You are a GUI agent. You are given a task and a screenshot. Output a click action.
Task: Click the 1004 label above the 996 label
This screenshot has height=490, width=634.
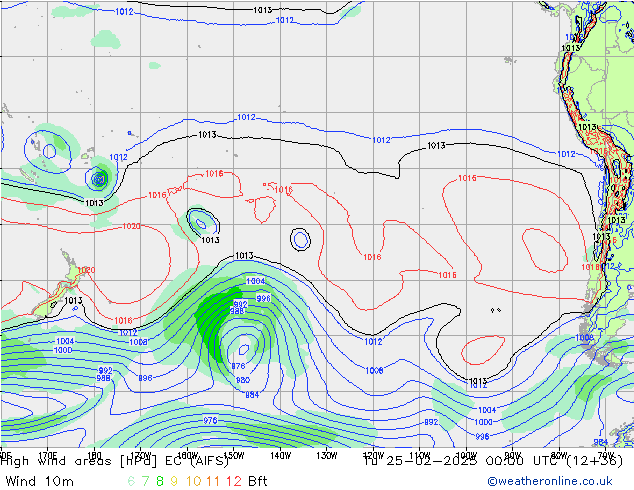pos(256,281)
